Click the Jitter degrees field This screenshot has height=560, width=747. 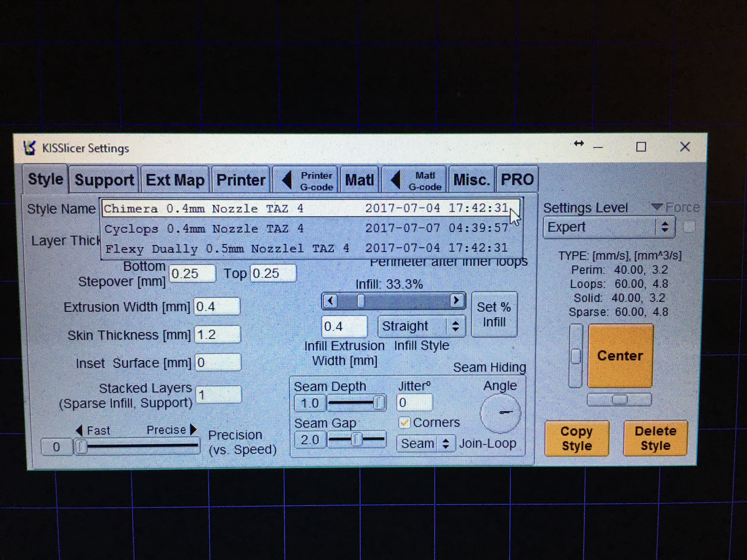[x=414, y=402]
